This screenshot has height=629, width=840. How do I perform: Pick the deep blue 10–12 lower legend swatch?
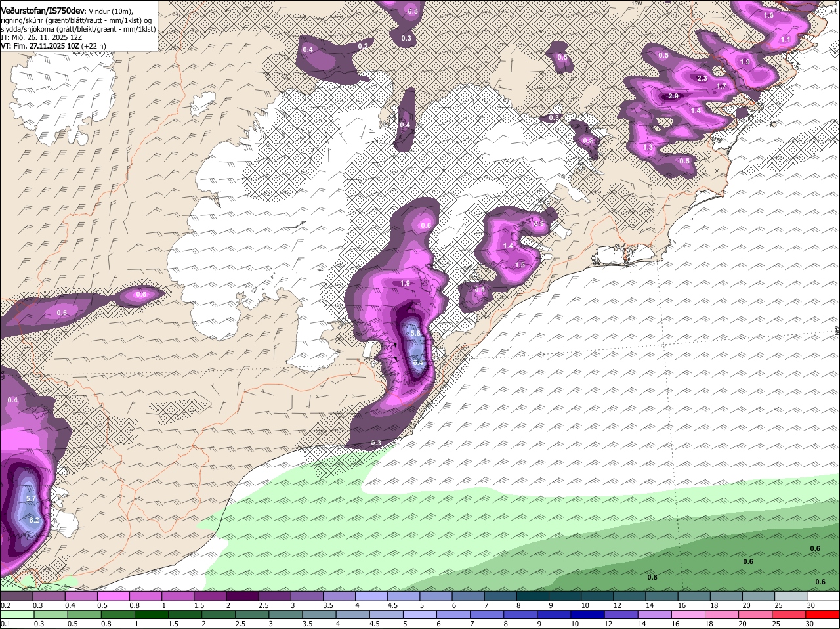tap(587, 615)
